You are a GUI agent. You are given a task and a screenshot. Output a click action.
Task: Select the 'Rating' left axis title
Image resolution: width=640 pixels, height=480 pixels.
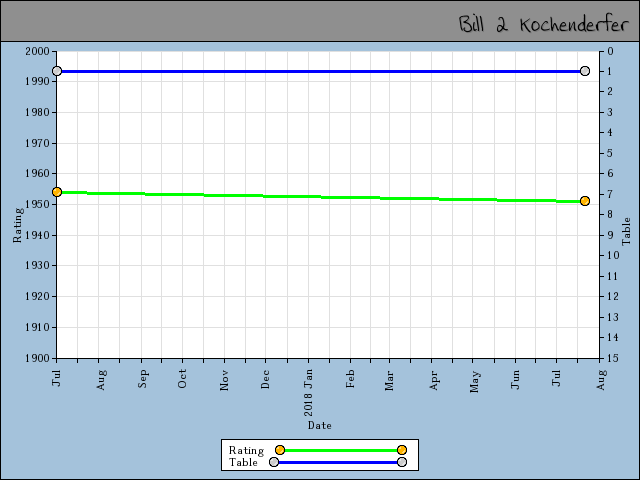tap(17, 224)
